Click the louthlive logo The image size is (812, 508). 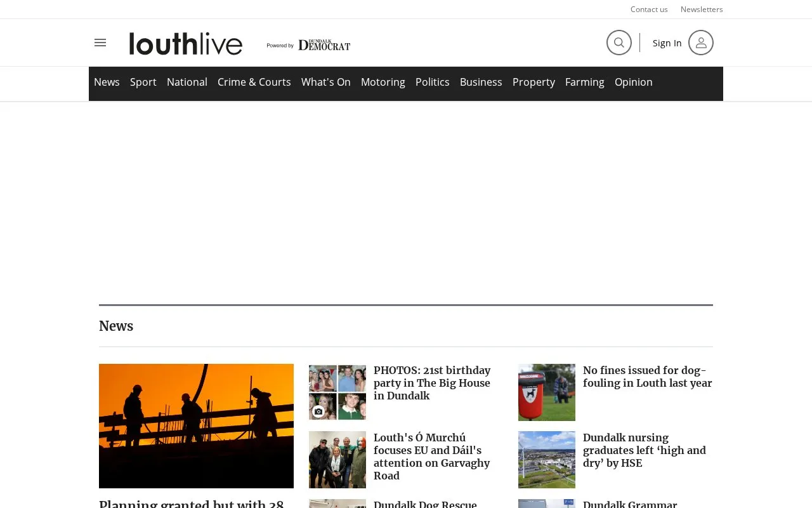click(x=186, y=44)
